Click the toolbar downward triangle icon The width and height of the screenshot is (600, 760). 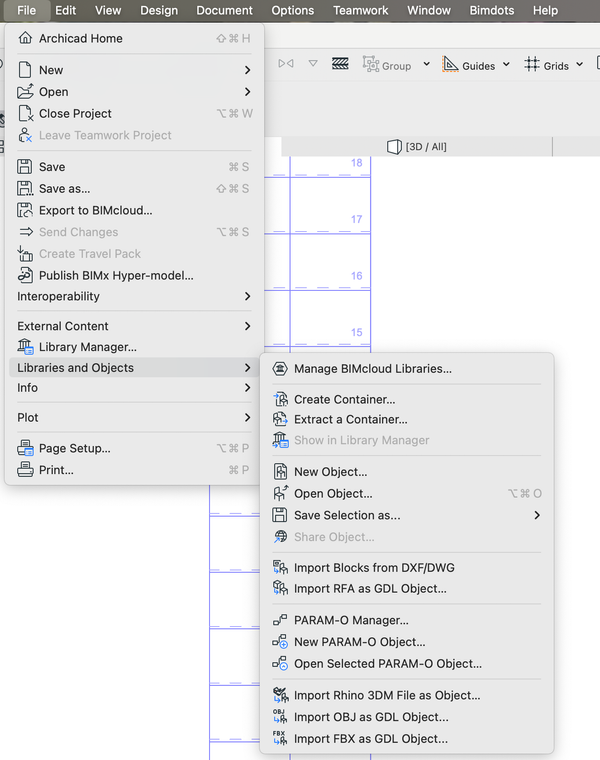313,63
